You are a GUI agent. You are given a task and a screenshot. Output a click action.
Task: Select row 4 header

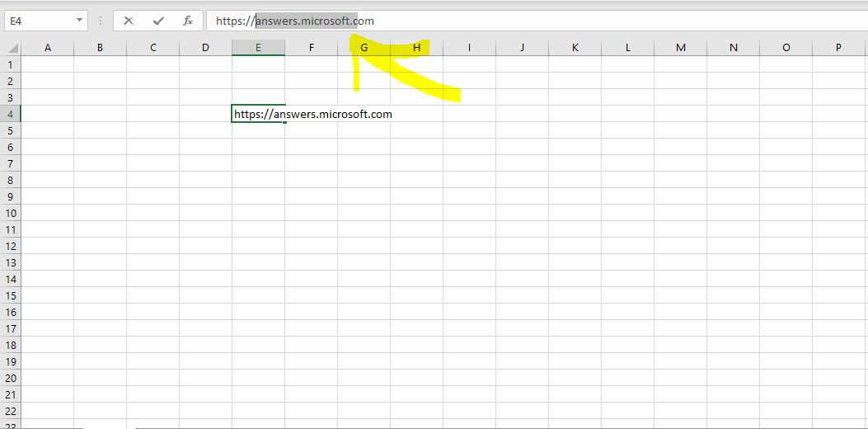pos(10,114)
